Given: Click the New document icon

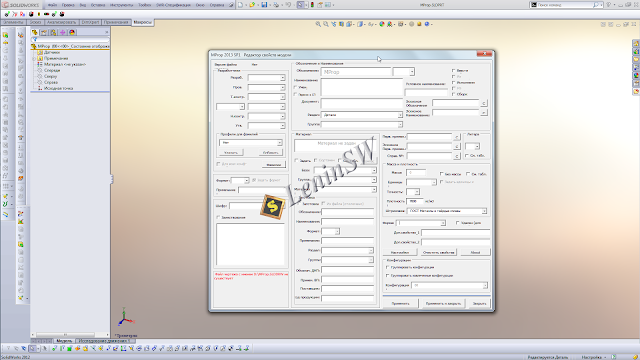Looking at the screenshot, I should coord(240,5).
